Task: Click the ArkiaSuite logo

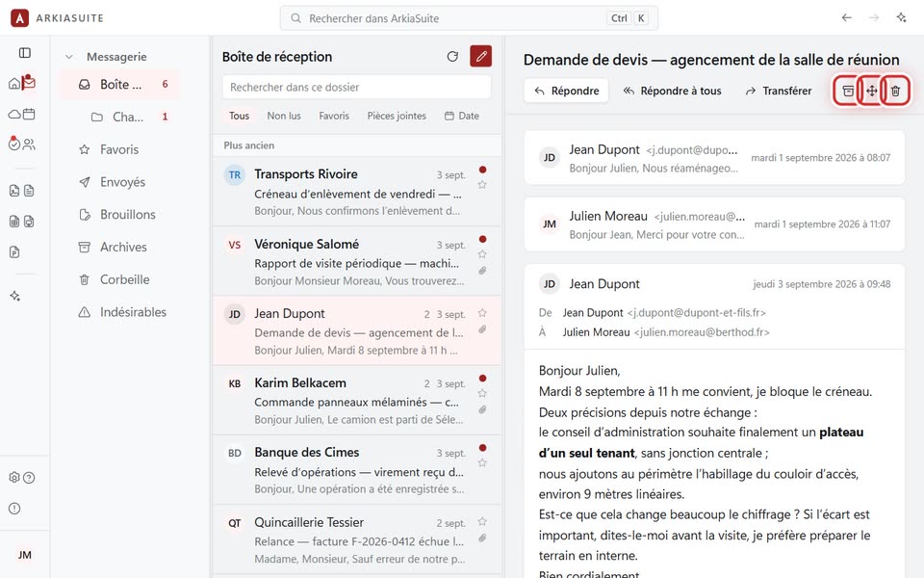Action: tap(19, 17)
